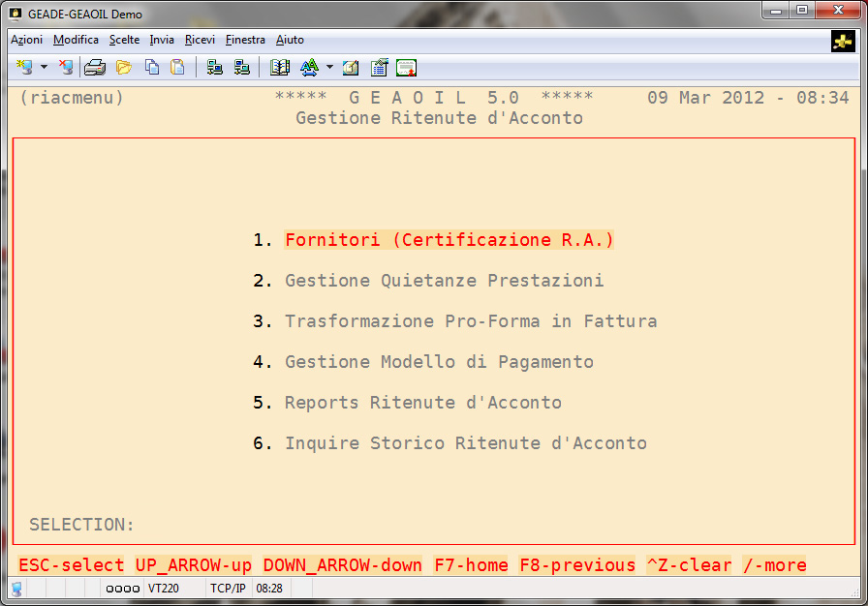Image resolution: width=868 pixels, height=606 pixels.
Task: Click the open book icon in toolbar
Action: [280, 68]
